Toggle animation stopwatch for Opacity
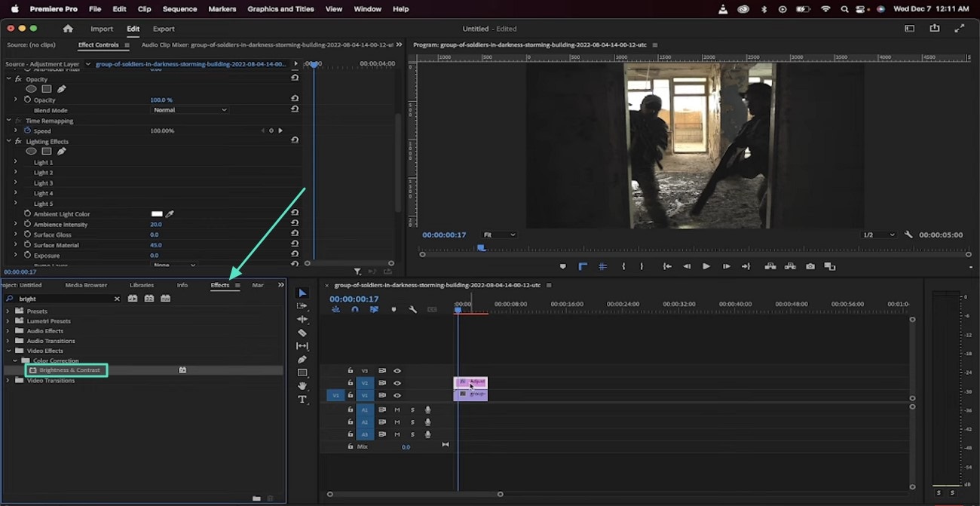This screenshot has width=980, height=506. pos(27,100)
